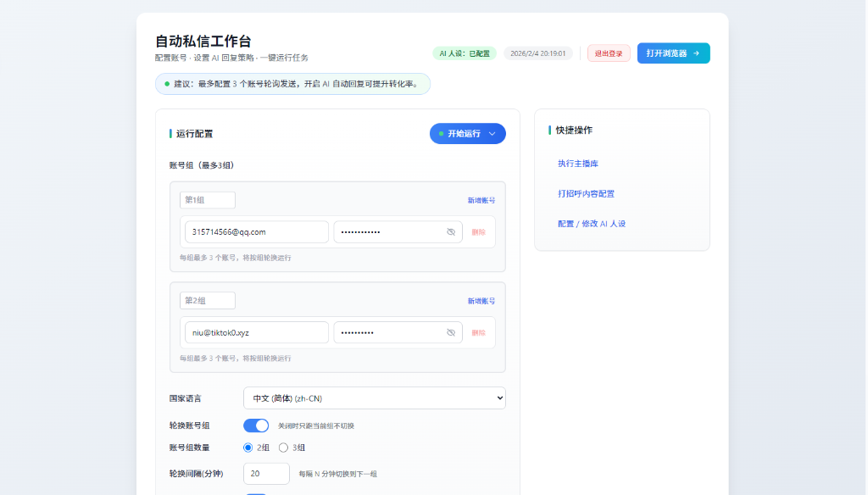The height and width of the screenshot is (495, 868).
Task: Toggle the 轮换账号组 switch off
Action: [256, 425]
